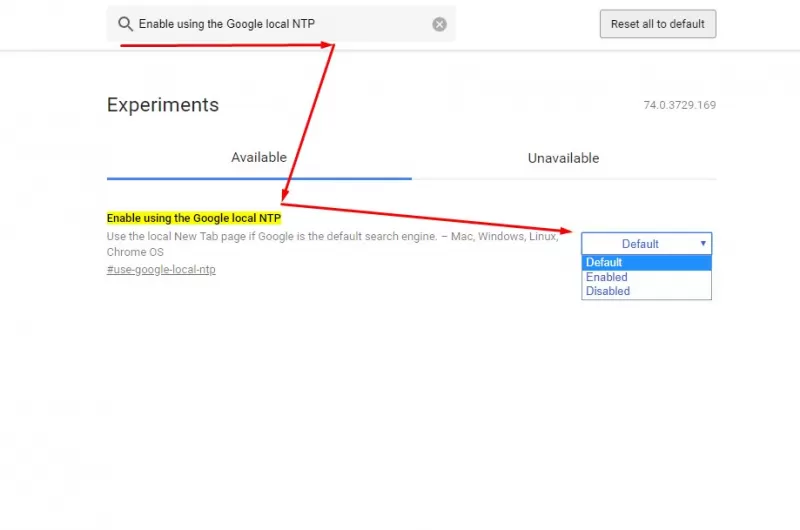The height and width of the screenshot is (530, 800).
Task: Collapse the Default dropdown for local NTP
Action: pyautogui.click(x=646, y=244)
